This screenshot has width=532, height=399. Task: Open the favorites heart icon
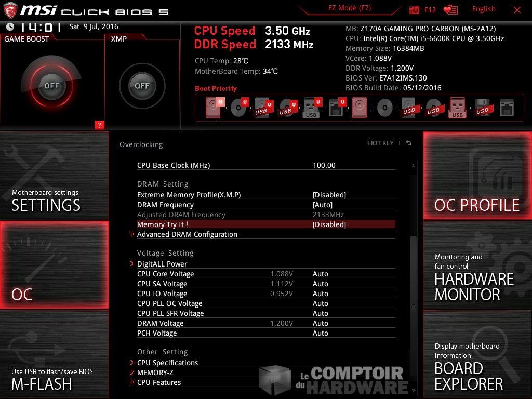[450, 10]
